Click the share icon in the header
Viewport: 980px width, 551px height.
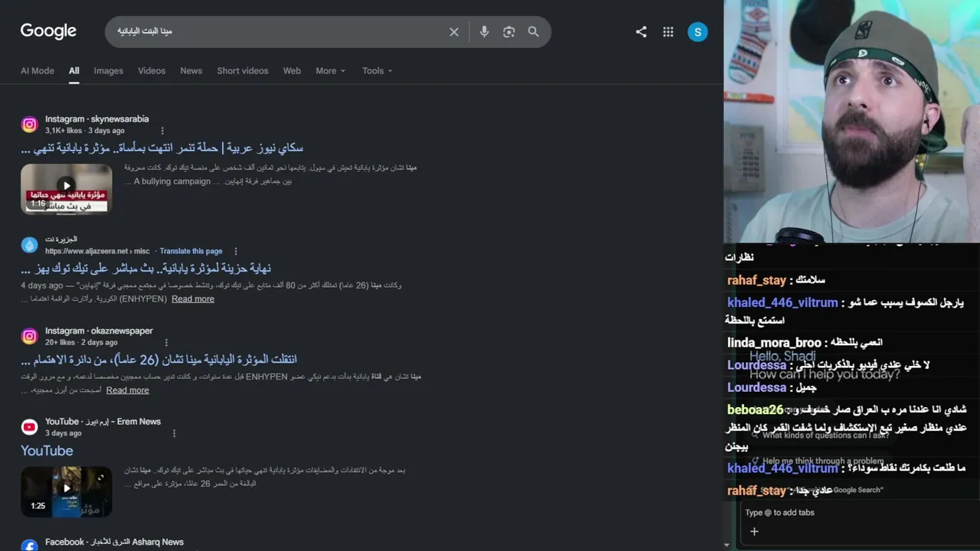(642, 32)
